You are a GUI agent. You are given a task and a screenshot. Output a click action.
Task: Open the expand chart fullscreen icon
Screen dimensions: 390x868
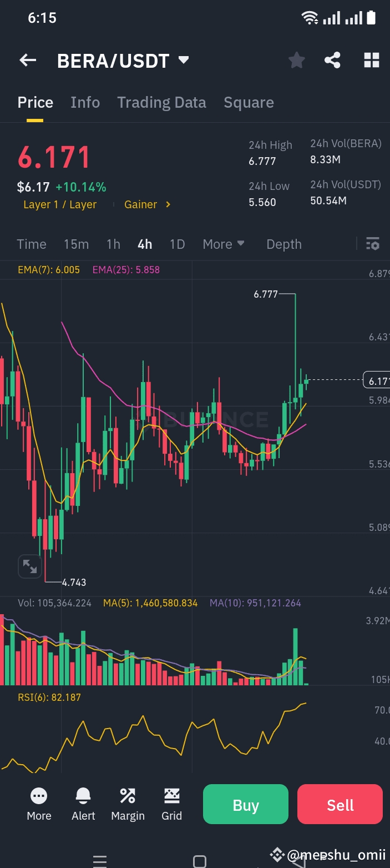click(x=29, y=566)
